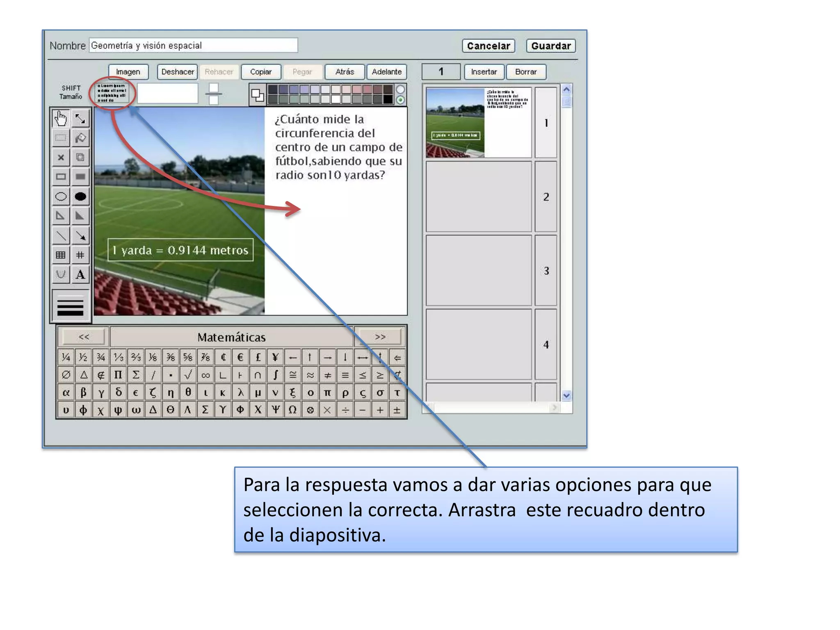The image size is (840, 630).
Task: Select the outlined rectangle tool
Action: coord(61,177)
